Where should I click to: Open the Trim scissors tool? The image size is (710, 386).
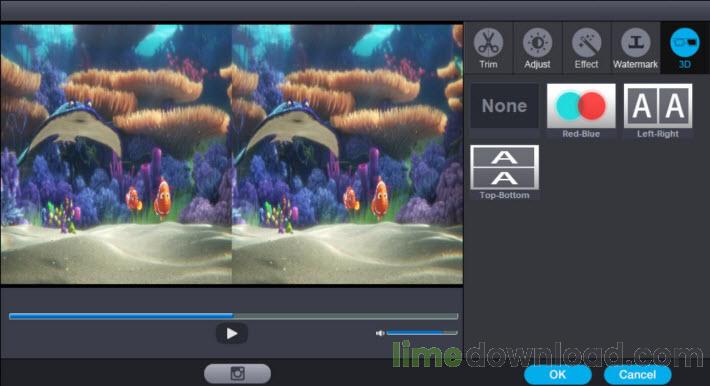488,48
